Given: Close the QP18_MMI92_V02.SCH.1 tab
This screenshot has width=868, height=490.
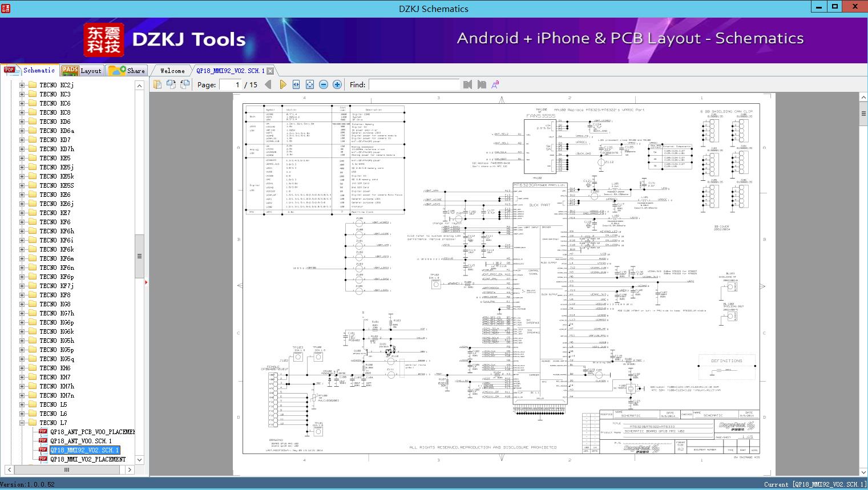Looking at the screenshot, I should click(x=271, y=71).
